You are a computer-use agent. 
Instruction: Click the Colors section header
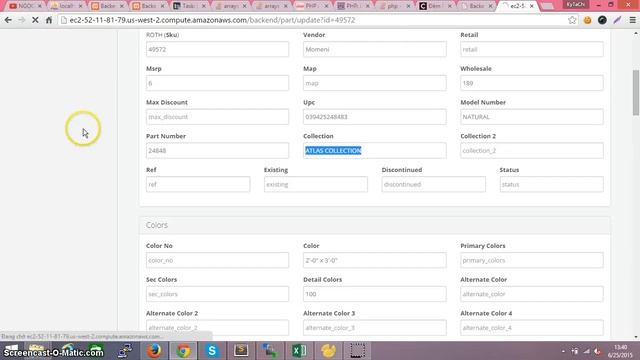click(374, 225)
